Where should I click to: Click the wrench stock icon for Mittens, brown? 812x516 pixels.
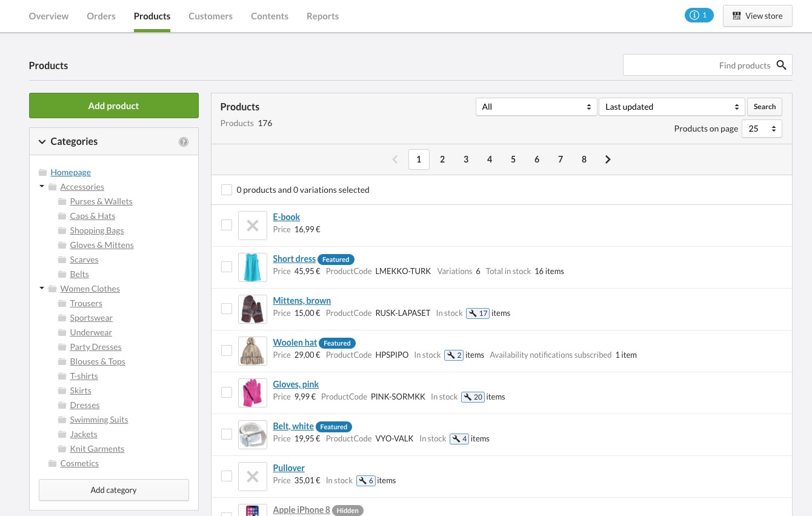tap(478, 313)
